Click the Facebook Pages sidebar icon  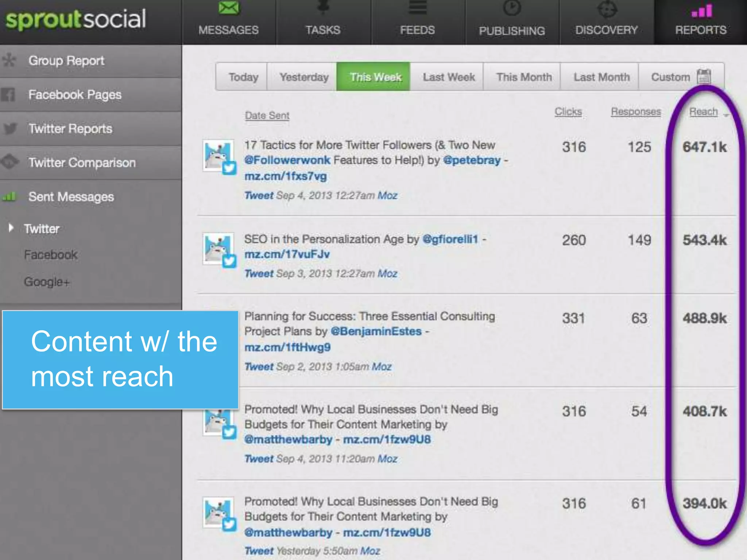[x=8, y=95]
